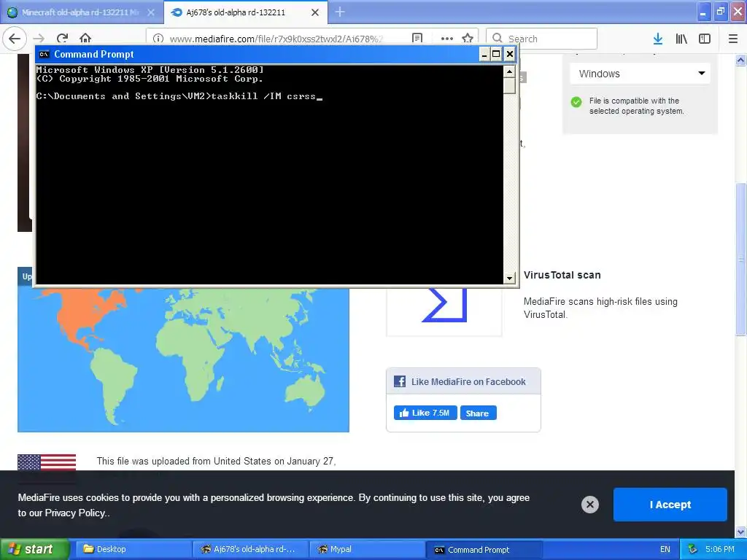Open Desktop folder taskbar button
Screen dimensions: 747x560
click(x=134, y=550)
